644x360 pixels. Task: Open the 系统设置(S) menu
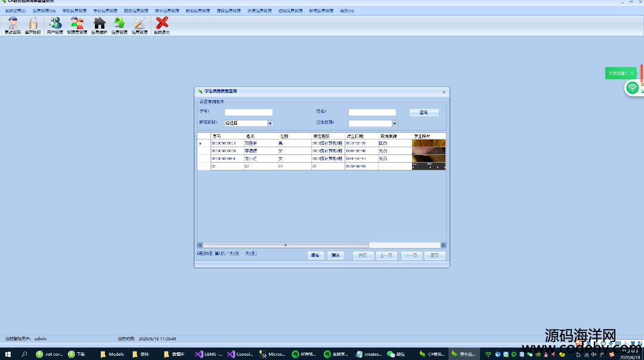(x=16, y=11)
